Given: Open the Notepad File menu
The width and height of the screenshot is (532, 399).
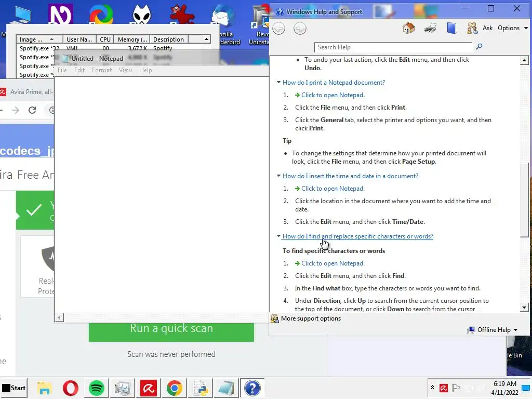Looking at the screenshot, I should (x=62, y=70).
